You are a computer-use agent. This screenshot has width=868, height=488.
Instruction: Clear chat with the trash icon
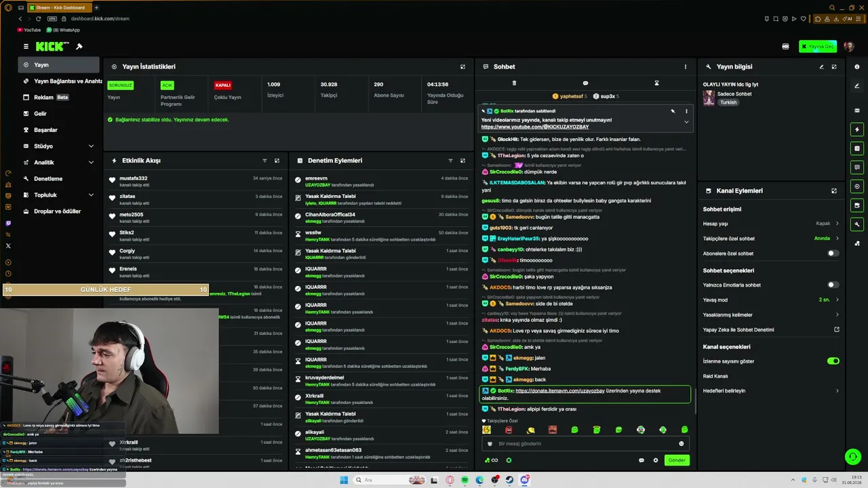(514, 83)
